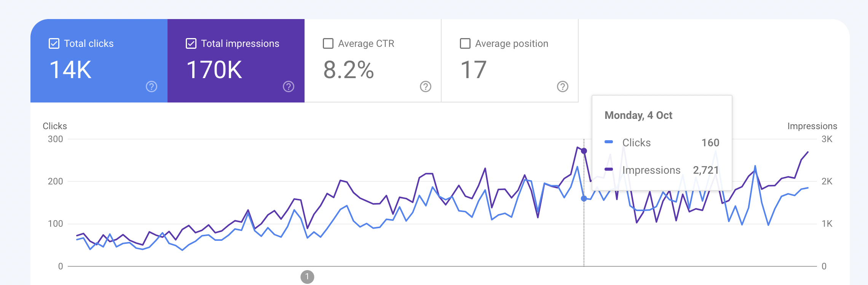Click the Clicks axis title on left

click(55, 126)
